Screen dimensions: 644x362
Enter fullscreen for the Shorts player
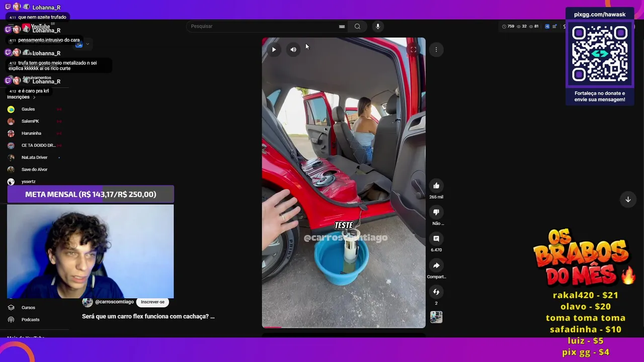[413, 49]
